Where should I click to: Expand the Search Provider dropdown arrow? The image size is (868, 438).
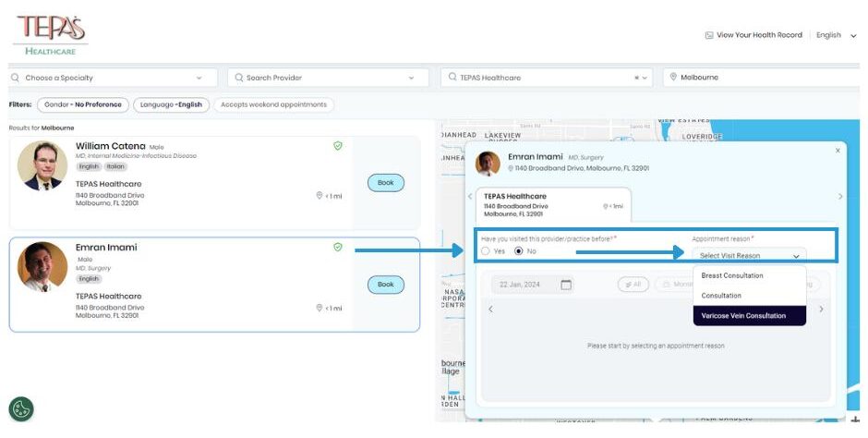[411, 78]
